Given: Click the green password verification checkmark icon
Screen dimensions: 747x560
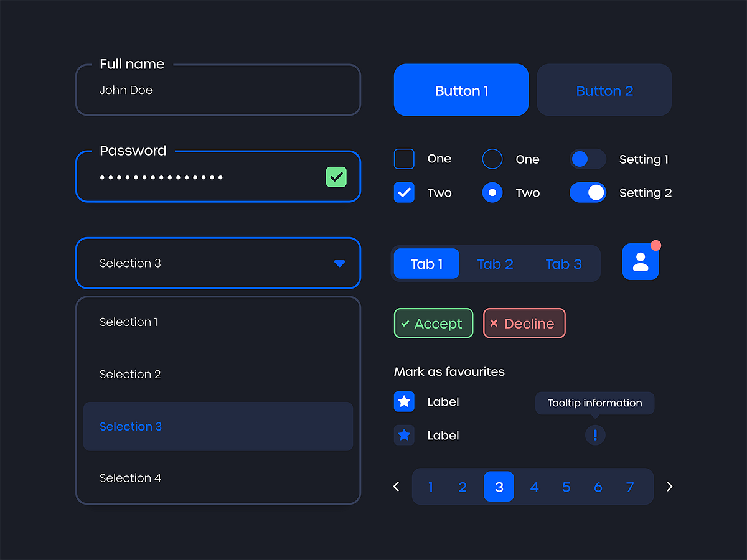Looking at the screenshot, I should tap(336, 177).
